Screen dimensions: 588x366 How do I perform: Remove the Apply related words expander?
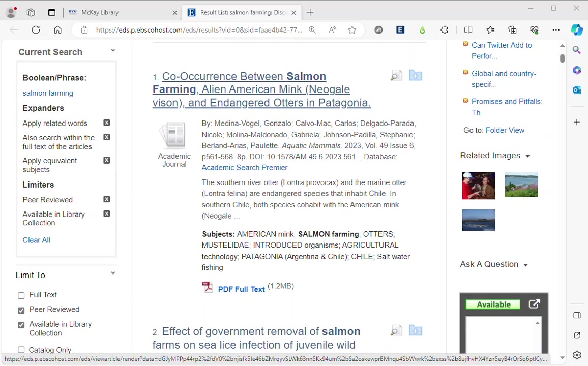[x=106, y=123]
